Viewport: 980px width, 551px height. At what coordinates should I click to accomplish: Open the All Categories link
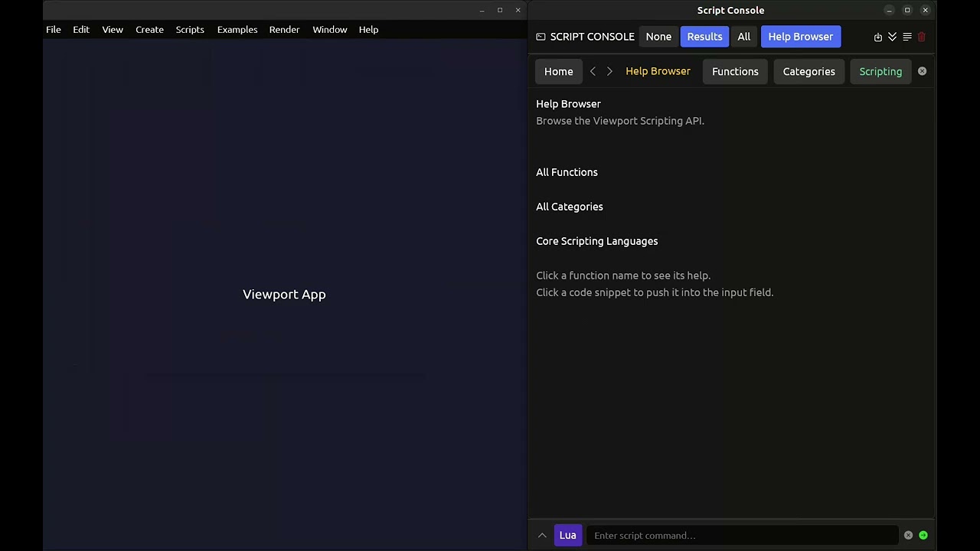(570, 207)
